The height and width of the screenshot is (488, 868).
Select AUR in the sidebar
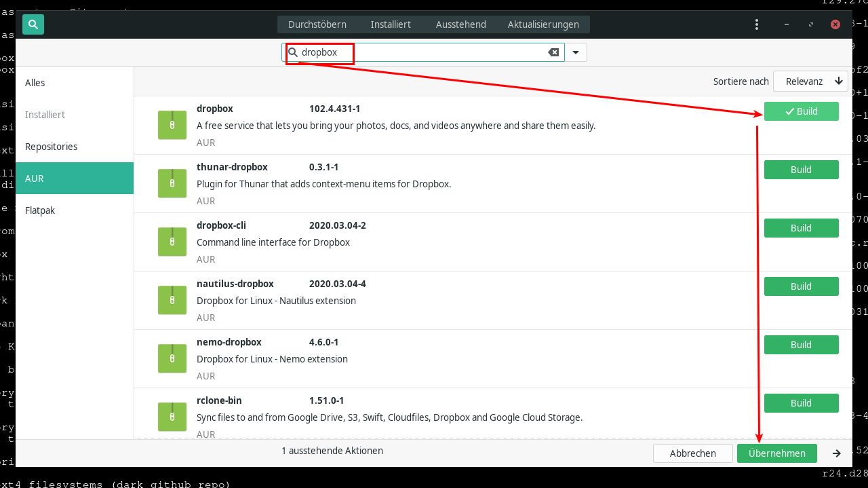click(x=75, y=179)
